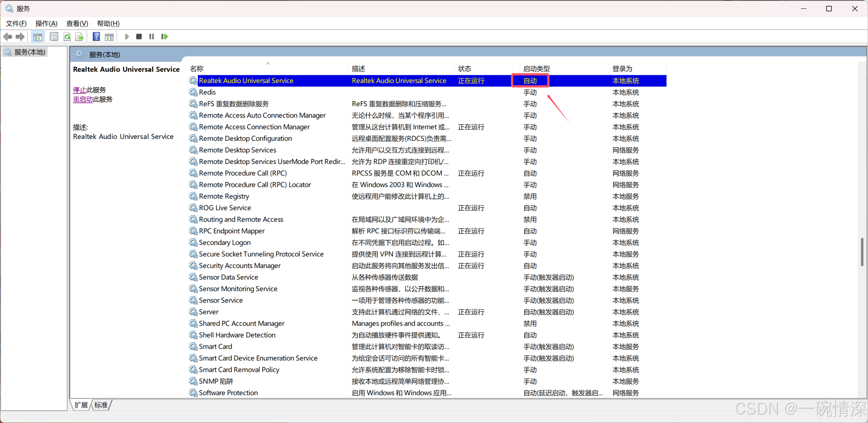868x423 pixels.
Task: Click the 停止 link to stop service
Action: (x=79, y=90)
